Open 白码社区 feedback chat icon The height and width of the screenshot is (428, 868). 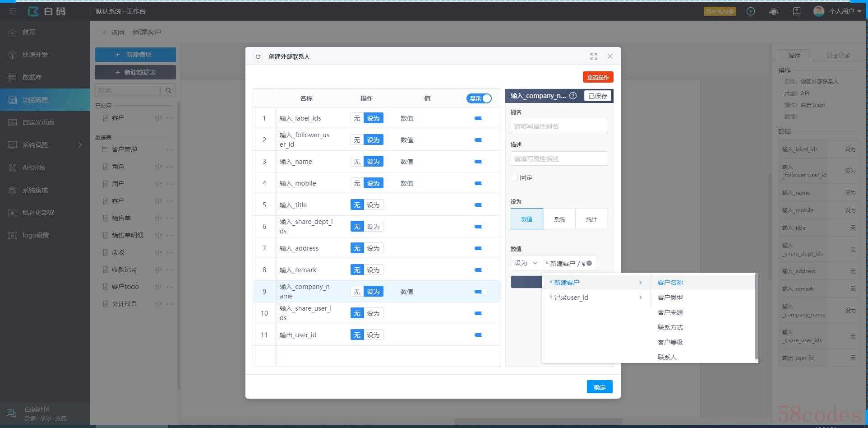click(11, 414)
